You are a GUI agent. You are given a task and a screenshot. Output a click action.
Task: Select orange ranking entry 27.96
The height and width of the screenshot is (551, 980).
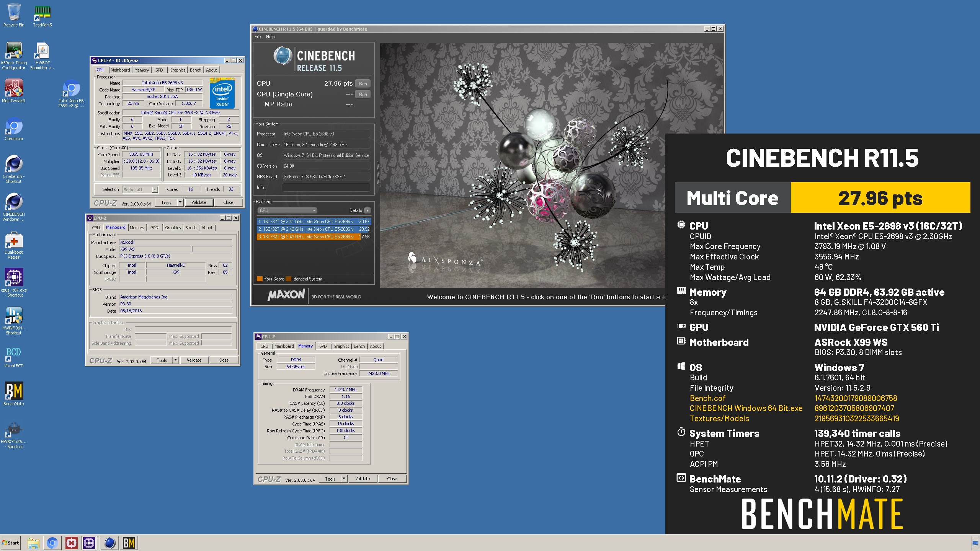point(314,237)
